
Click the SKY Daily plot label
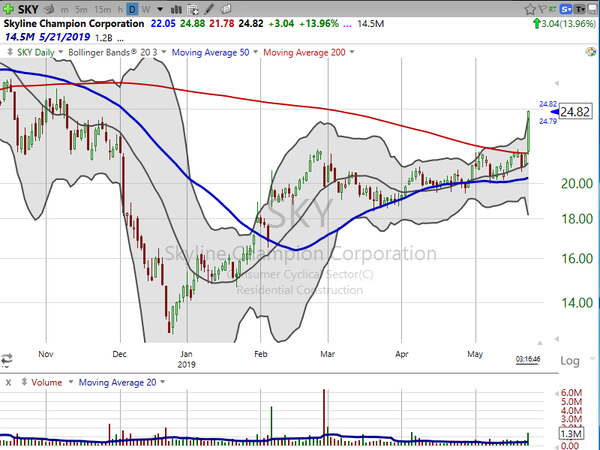[x=36, y=52]
